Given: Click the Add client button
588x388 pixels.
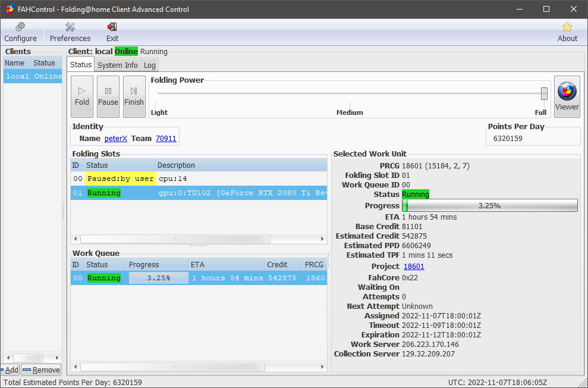Looking at the screenshot, I should 10,370.
